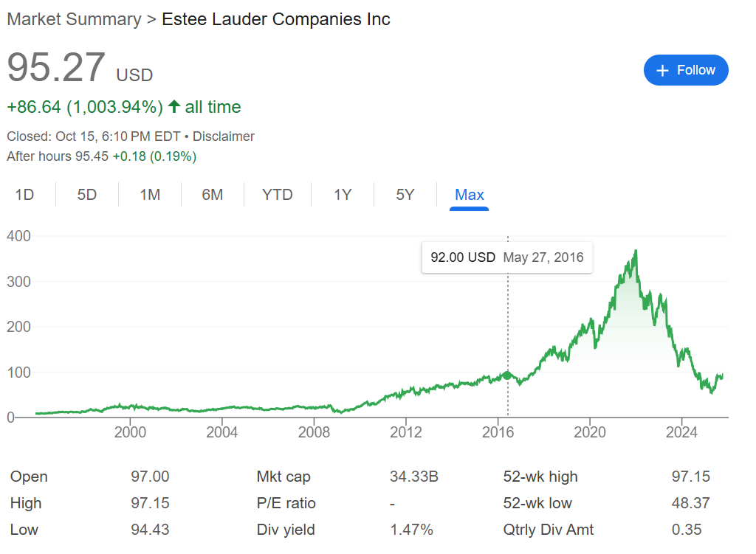Click the Follow button
Viewport: 756px width, 554px height.
[686, 70]
